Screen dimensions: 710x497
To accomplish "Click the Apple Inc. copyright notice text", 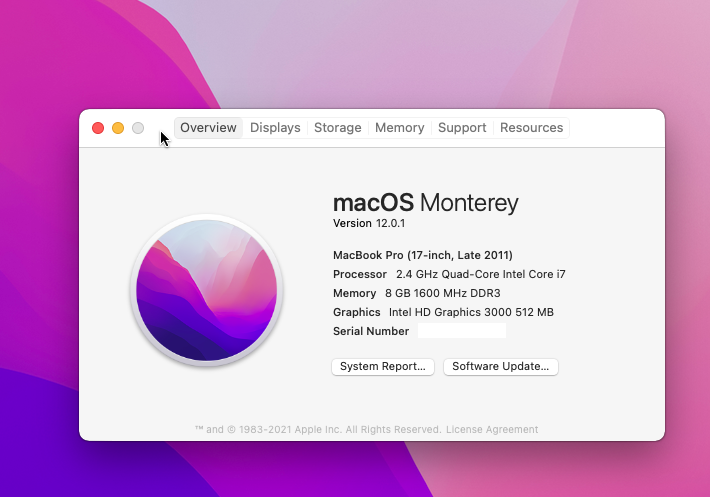I will [x=318, y=429].
